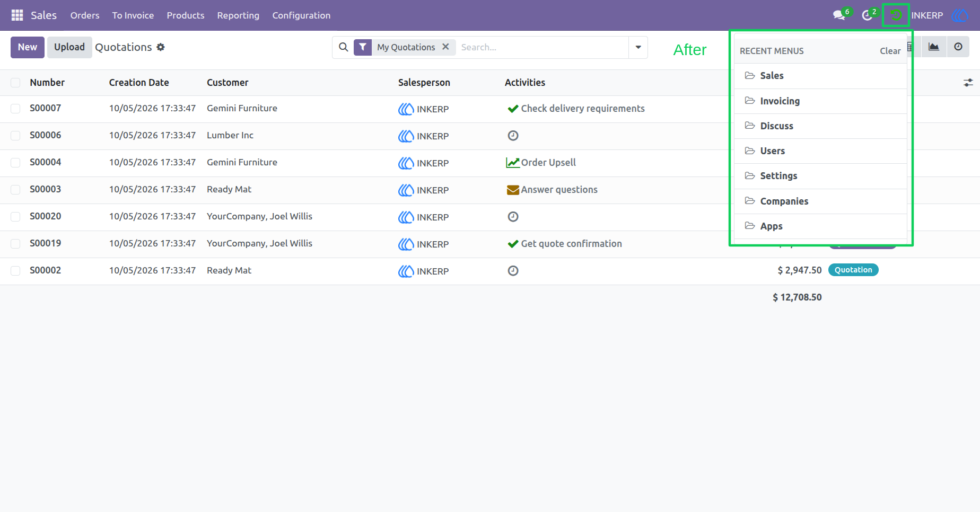
Task: Go to Settings from recent menus
Action: click(x=820, y=176)
